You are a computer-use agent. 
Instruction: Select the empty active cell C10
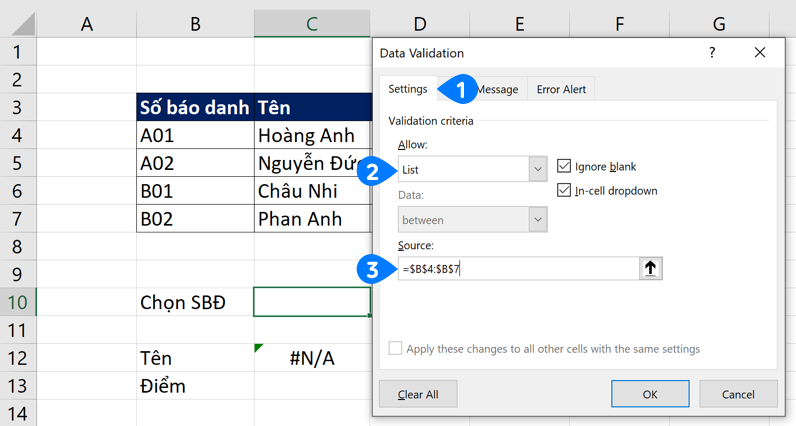point(312,302)
